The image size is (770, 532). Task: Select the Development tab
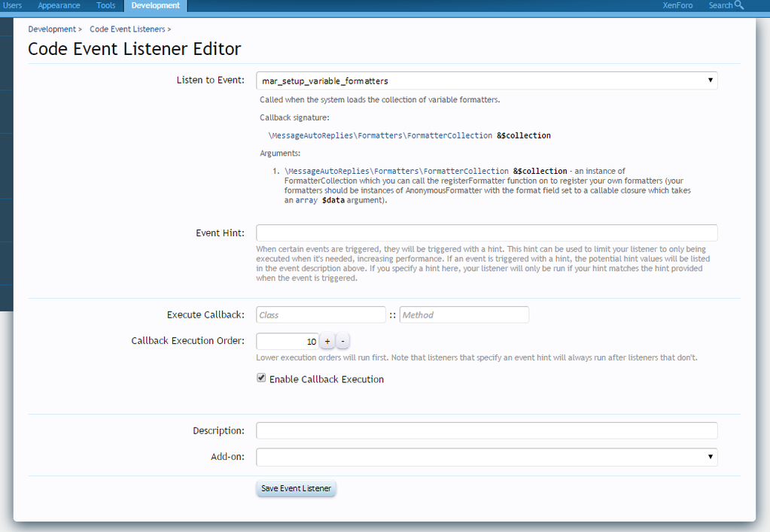point(155,5)
